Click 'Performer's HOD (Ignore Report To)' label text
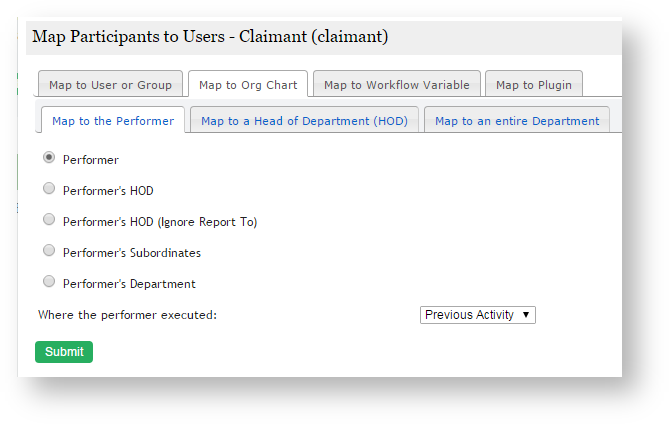The width and height of the screenshot is (670, 425). point(160,222)
